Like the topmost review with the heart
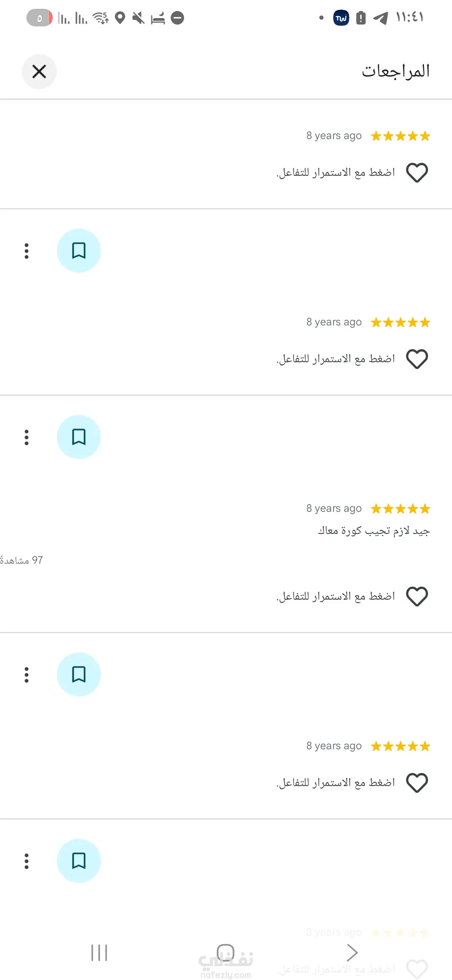 [x=417, y=173]
